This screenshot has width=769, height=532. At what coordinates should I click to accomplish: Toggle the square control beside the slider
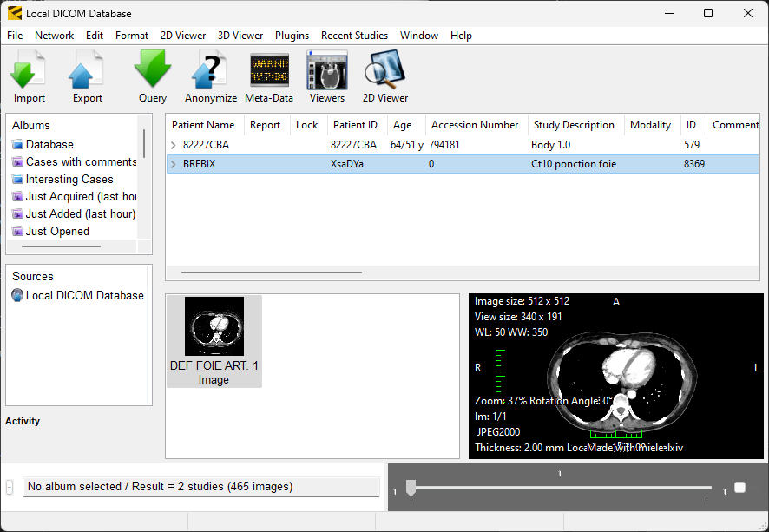[739, 487]
